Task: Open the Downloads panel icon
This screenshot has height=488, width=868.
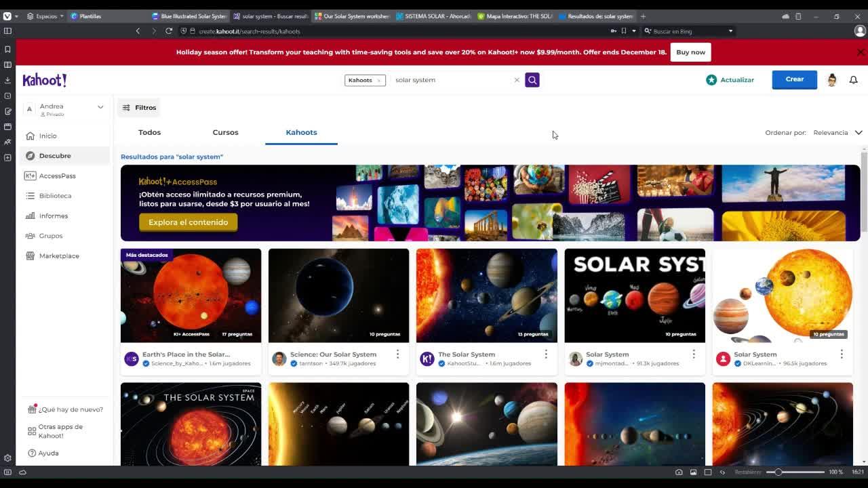Action: (x=7, y=80)
